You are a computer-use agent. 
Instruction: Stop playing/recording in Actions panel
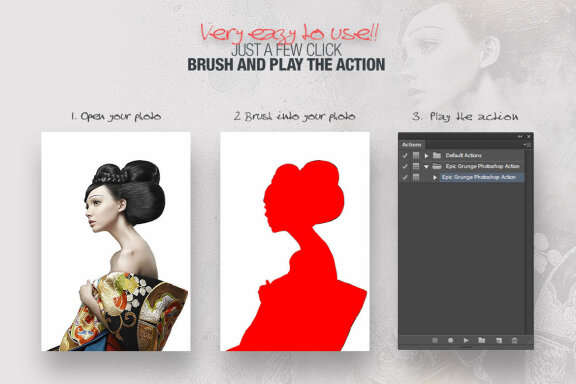435,340
